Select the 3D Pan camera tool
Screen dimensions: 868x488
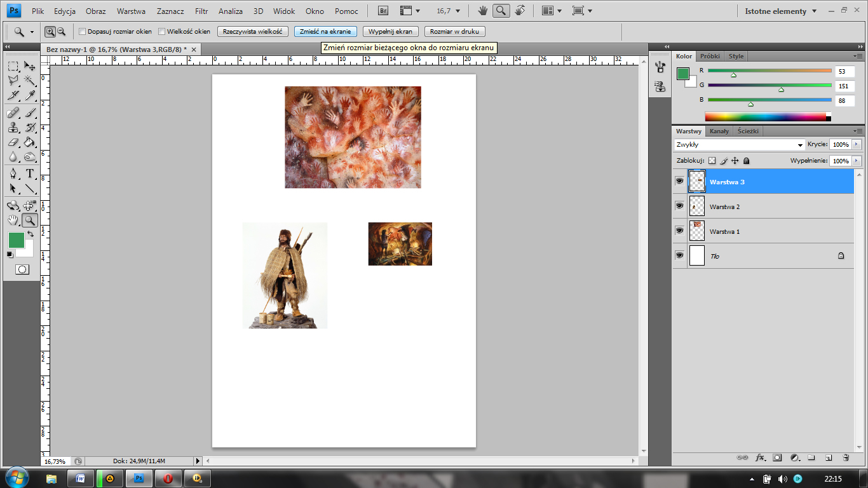point(30,205)
